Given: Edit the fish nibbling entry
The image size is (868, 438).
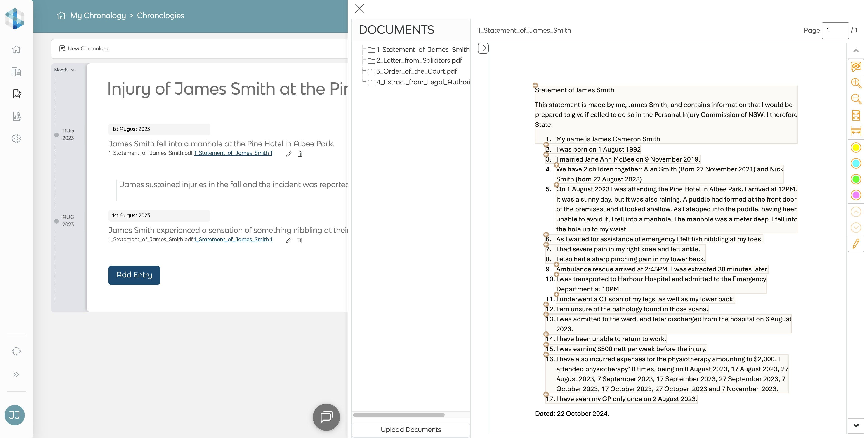Looking at the screenshot, I should click(x=288, y=240).
